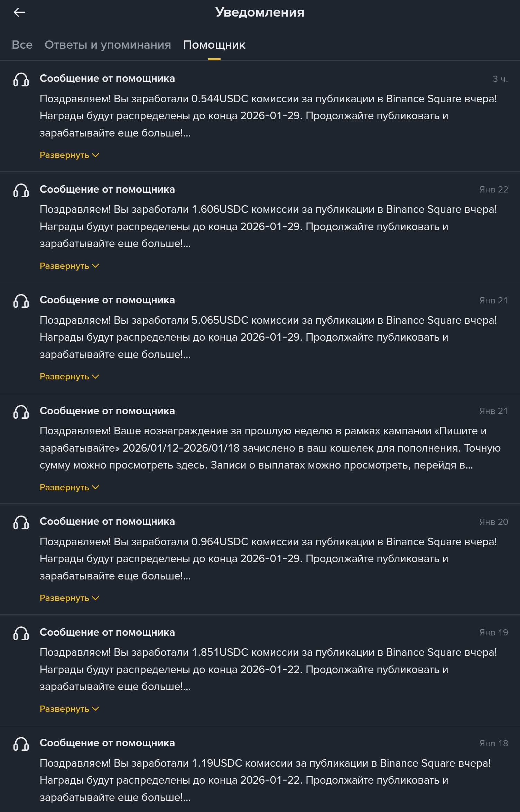Tap headset icon of 1.19USDC message
Screen dimensions: 520x812
pos(21,744)
